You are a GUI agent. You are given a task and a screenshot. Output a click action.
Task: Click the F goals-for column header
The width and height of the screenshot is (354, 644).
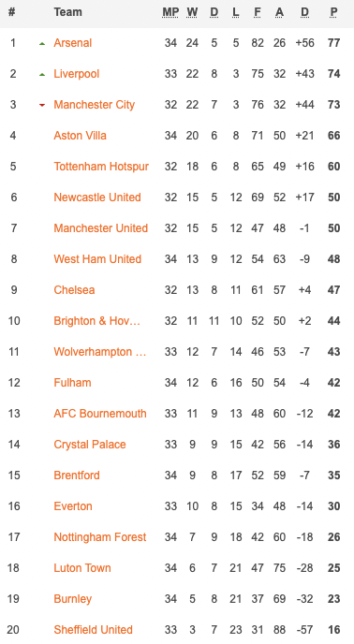click(x=258, y=12)
